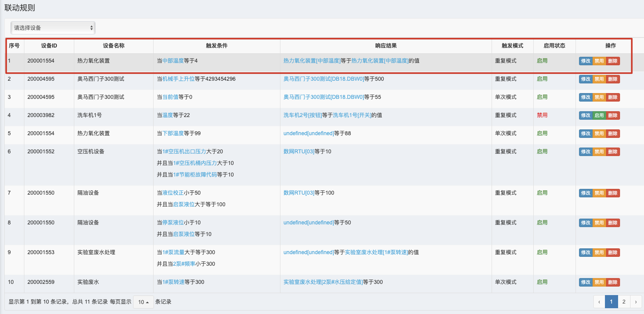Screen dimensions: 644x314
Task: Modify row 2 奥马西门子300测试 rule
Action: 586,79
